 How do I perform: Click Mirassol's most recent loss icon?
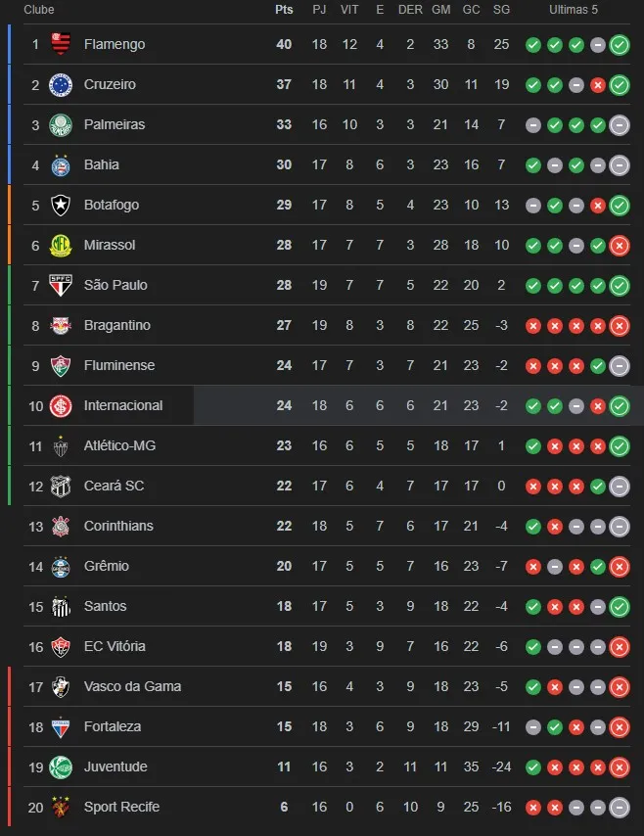[619, 245]
